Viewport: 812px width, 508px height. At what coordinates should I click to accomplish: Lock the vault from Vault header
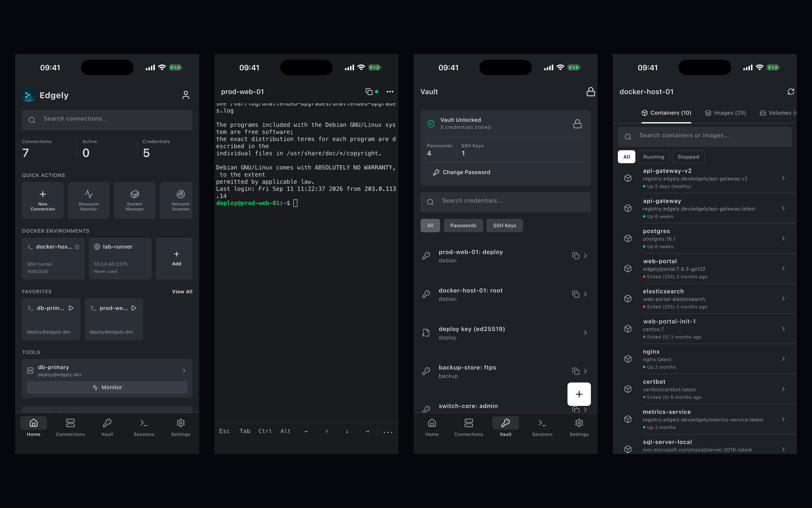pos(591,92)
